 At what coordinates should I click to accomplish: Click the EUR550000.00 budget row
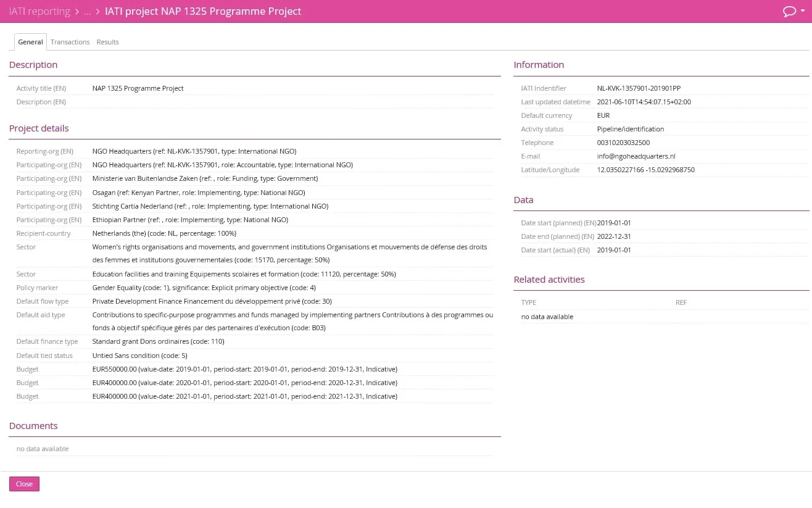255,369
